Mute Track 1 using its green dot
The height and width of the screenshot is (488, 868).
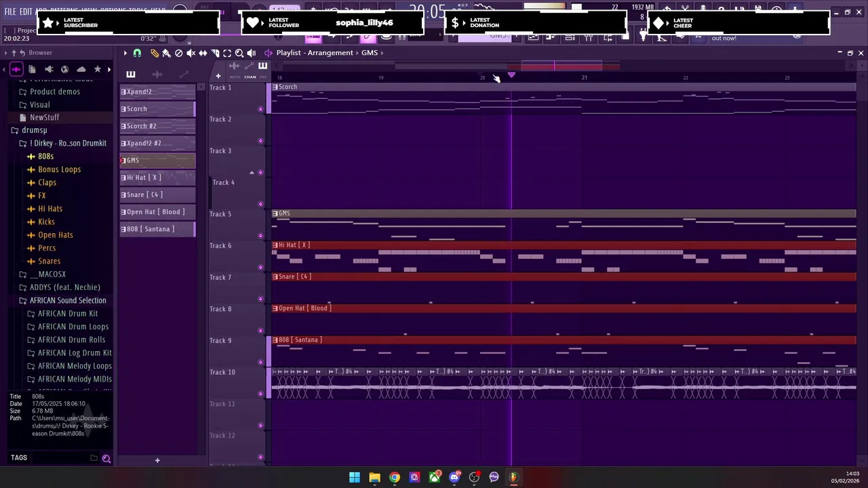(260, 109)
